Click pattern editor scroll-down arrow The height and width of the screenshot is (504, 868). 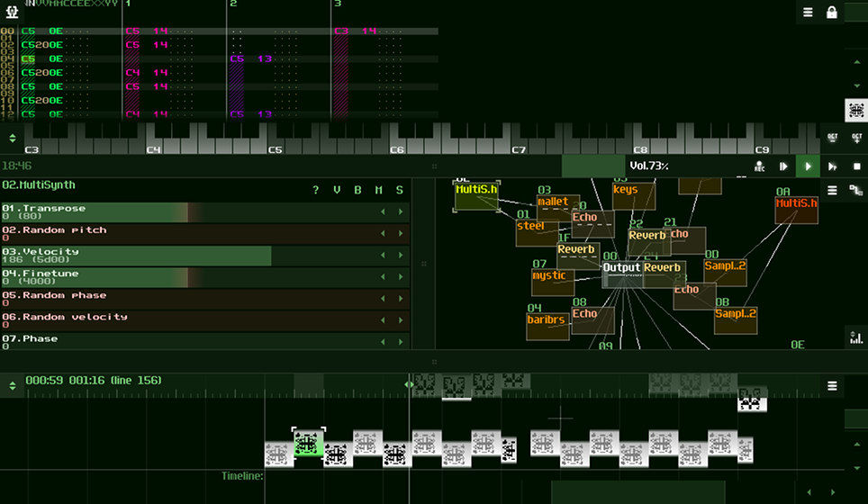click(856, 85)
